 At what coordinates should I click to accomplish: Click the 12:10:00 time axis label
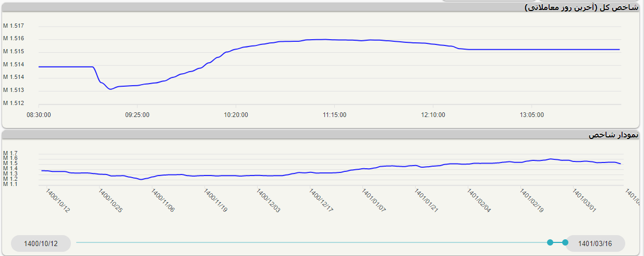433,115
